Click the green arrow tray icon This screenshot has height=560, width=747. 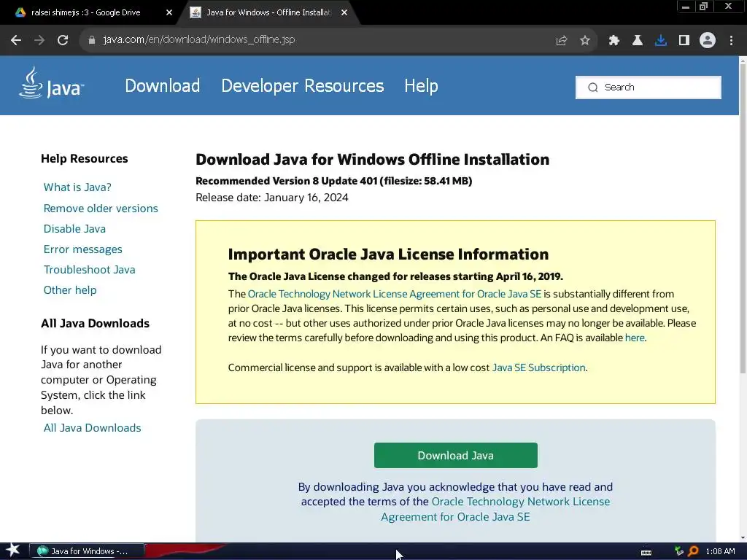pyautogui.click(x=679, y=551)
